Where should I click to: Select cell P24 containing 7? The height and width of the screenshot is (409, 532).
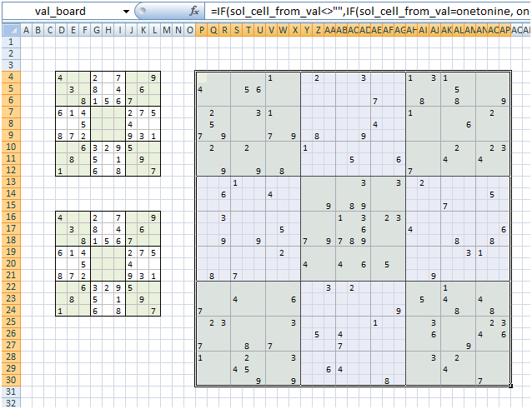pos(202,311)
